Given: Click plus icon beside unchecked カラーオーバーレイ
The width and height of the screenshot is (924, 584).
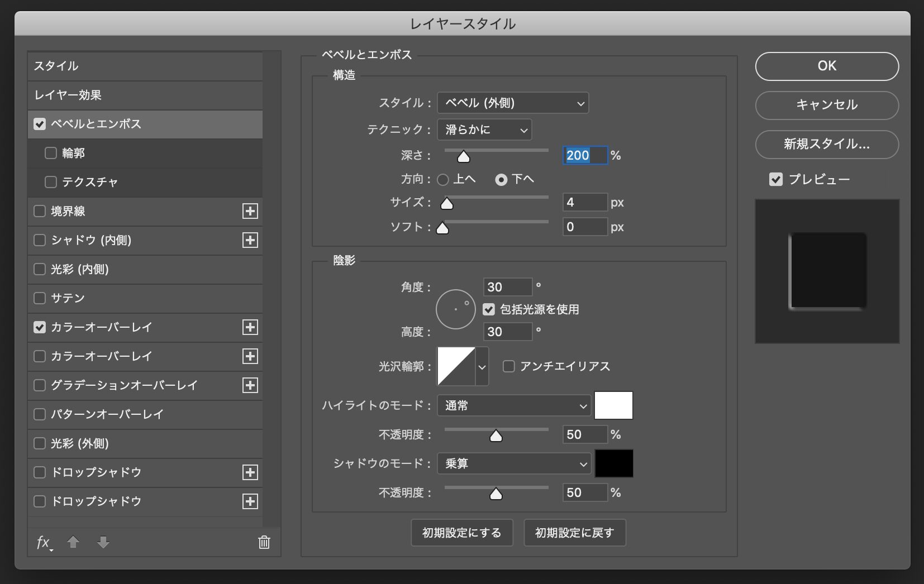Looking at the screenshot, I should pos(250,356).
